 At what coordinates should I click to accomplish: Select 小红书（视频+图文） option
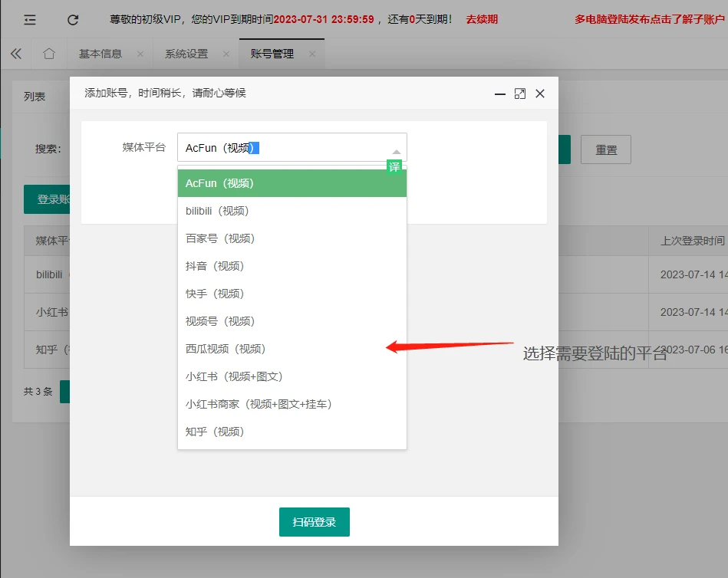tap(292, 376)
